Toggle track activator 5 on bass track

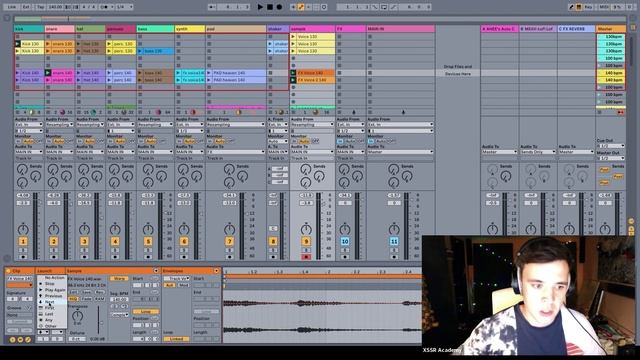pos(148,242)
